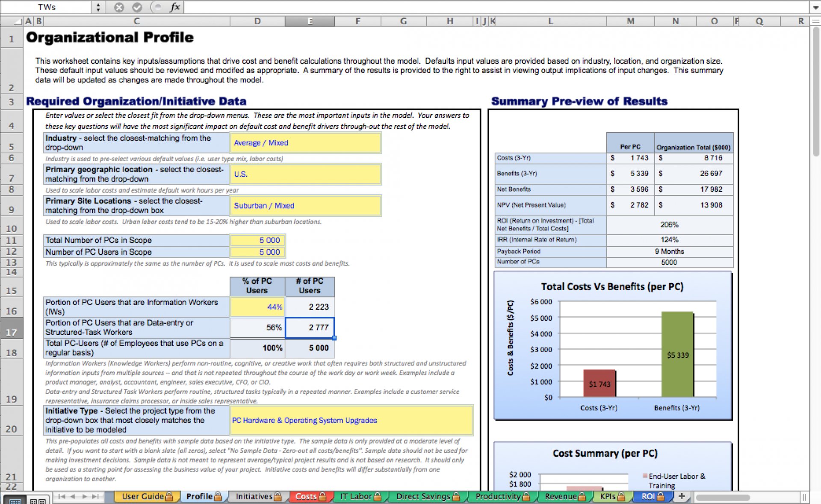Click the Cost Summary (per PC) chart title

point(605,453)
